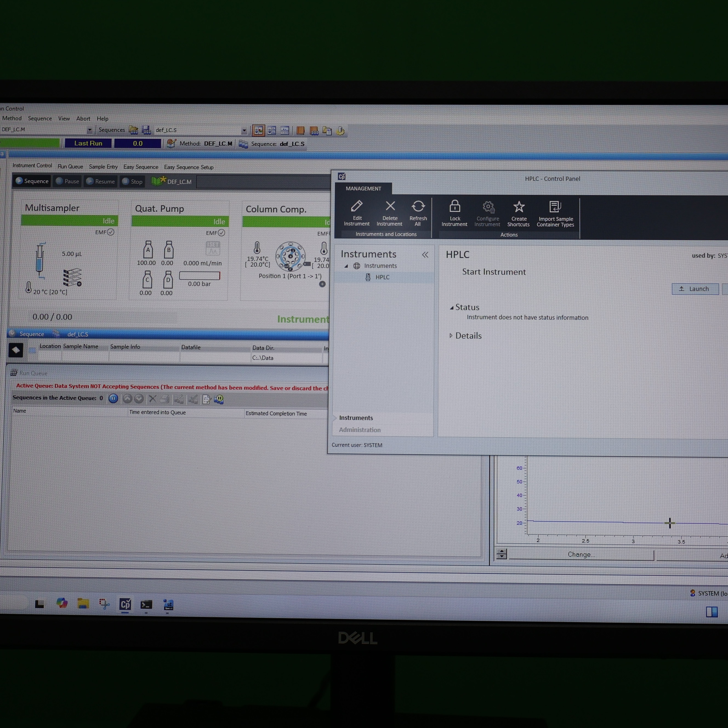Click Multisampler EMF check indicator
This screenshot has height=728, width=728.
(x=110, y=232)
